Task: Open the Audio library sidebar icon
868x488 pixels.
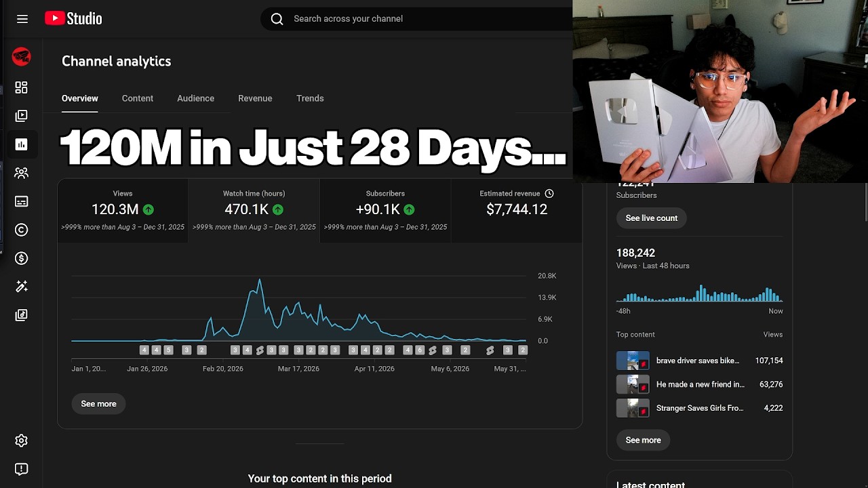Action: 22,315
